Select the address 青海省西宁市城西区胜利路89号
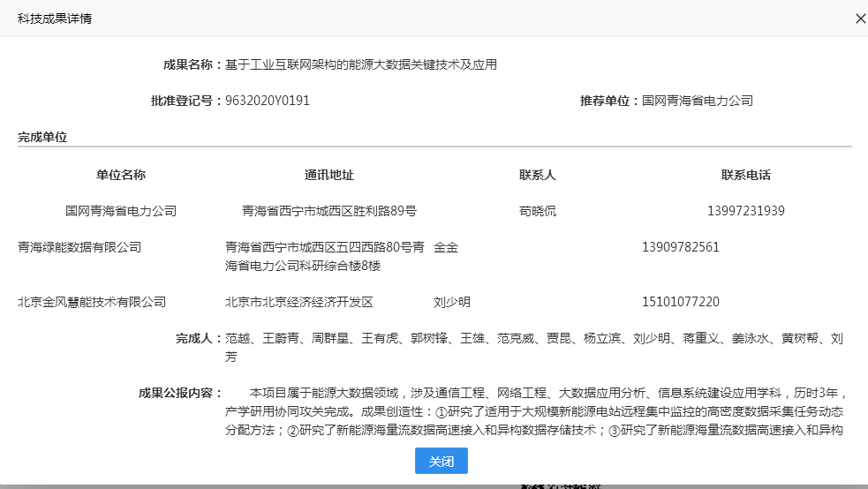Screen dimensions: 868x489 [329, 211]
